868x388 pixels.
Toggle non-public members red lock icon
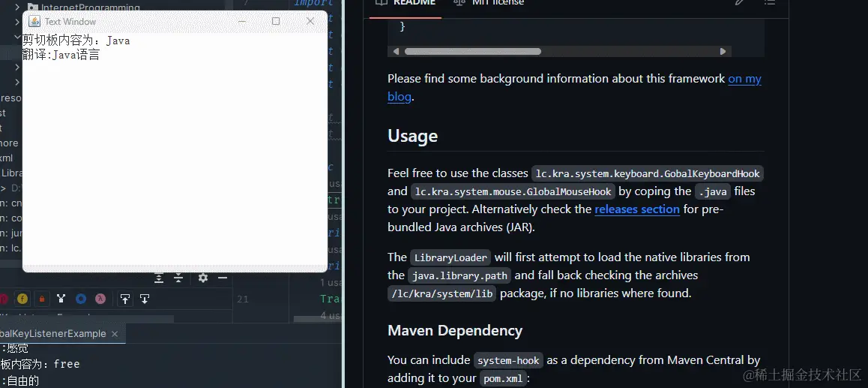(x=41, y=299)
